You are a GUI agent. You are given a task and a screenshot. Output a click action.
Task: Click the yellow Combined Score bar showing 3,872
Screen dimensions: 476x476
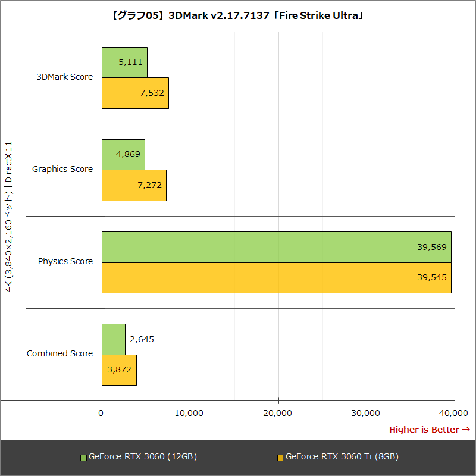coord(119,369)
